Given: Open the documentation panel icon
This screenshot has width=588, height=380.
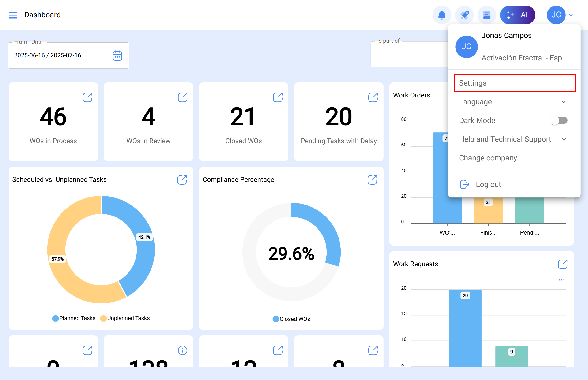Looking at the screenshot, I should (487, 15).
